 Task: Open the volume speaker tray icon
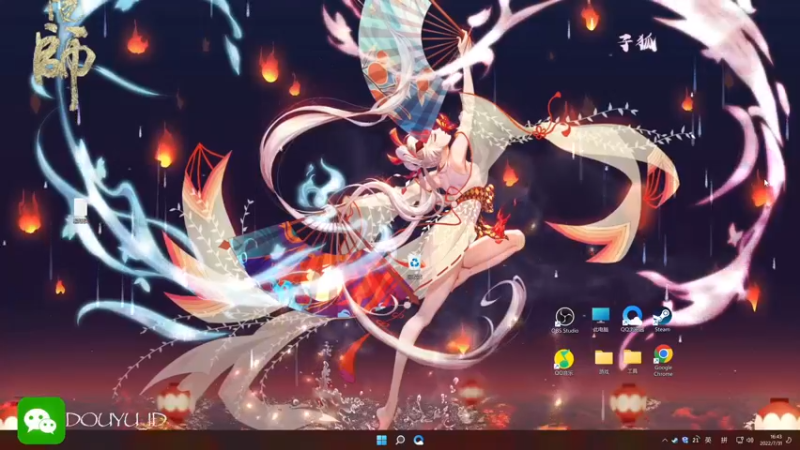(750, 440)
